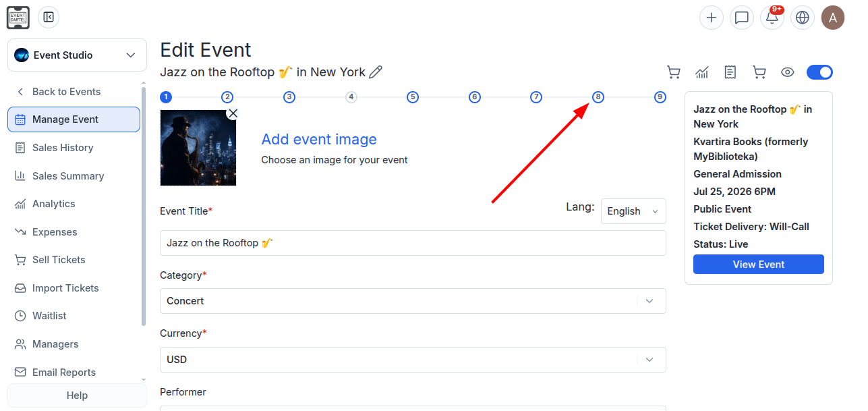Click the Add event image link
Viewport: 868px width, 411px height.
pos(319,139)
